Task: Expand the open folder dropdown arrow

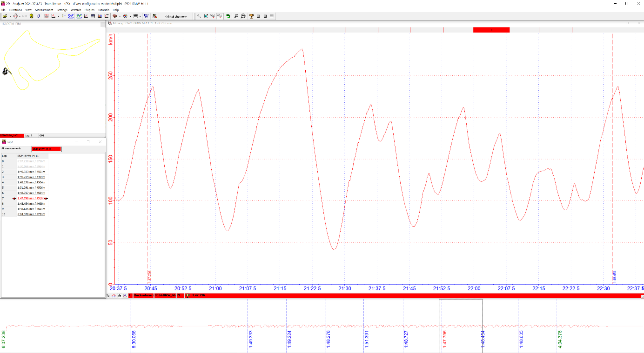Action: tap(10, 16)
